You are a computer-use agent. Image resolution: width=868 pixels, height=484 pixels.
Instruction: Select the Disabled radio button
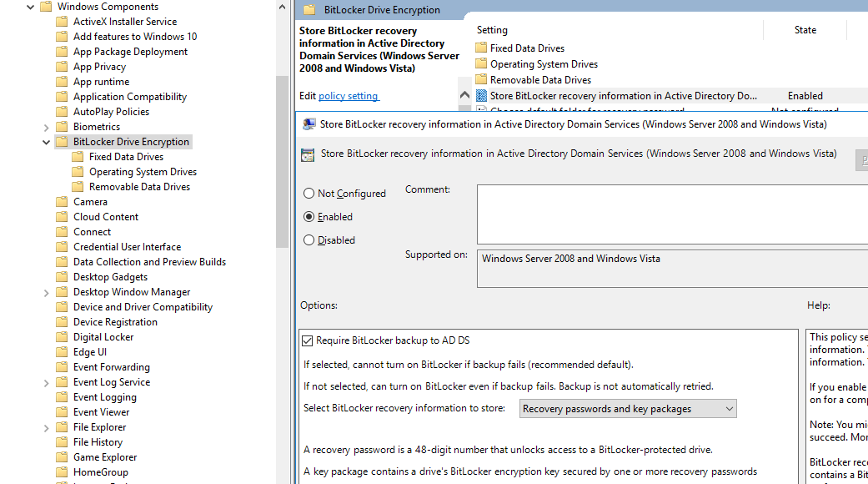pyautogui.click(x=309, y=239)
